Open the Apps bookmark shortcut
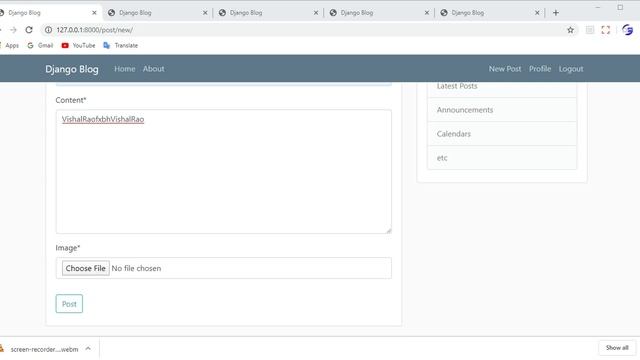The height and width of the screenshot is (360, 640). (x=9, y=45)
